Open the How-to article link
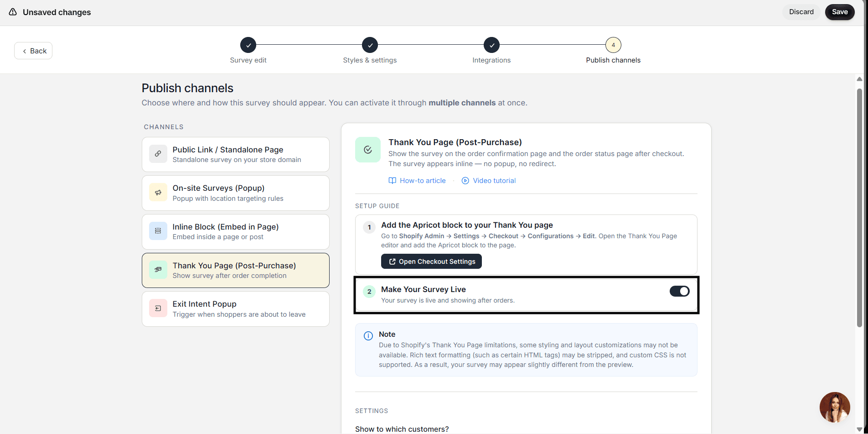 (x=417, y=181)
